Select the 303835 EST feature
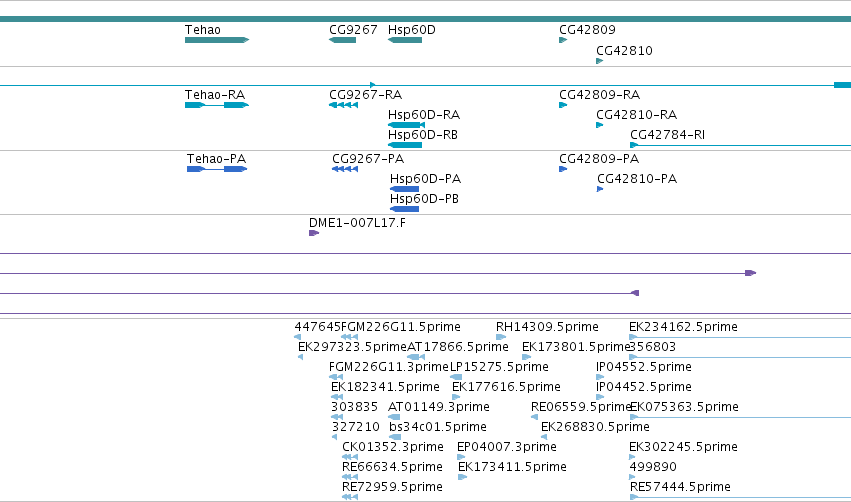This screenshot has height=502, width=851. 337,417
